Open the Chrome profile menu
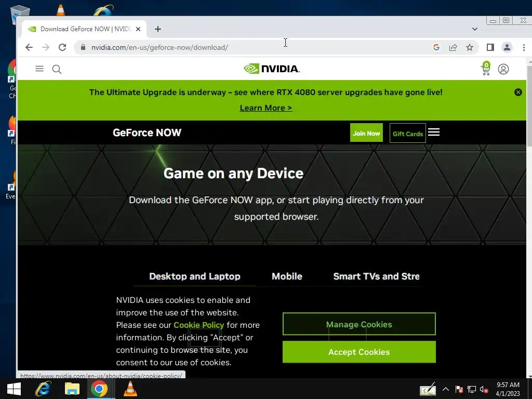The image size is (532, 399). (507, 47)
